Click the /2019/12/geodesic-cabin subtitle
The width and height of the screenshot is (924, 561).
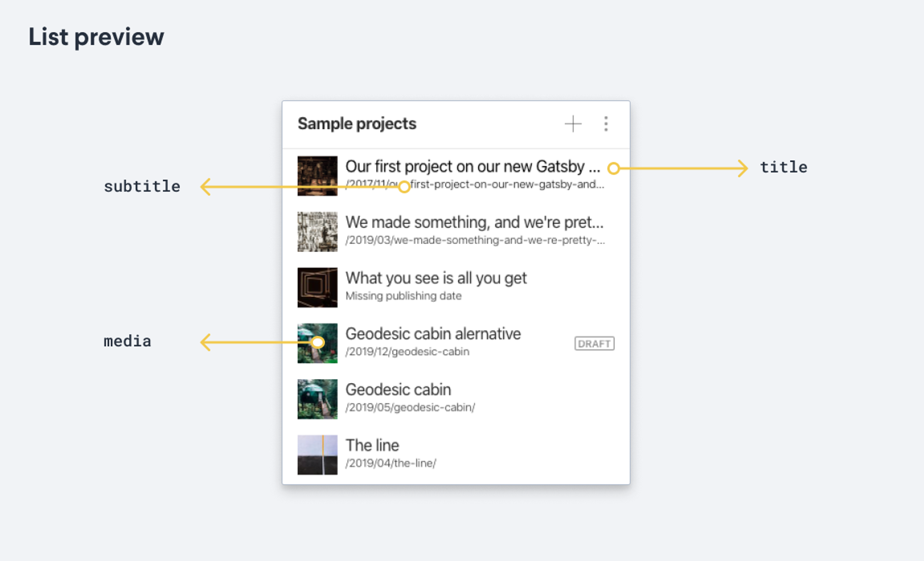point(407,352)
